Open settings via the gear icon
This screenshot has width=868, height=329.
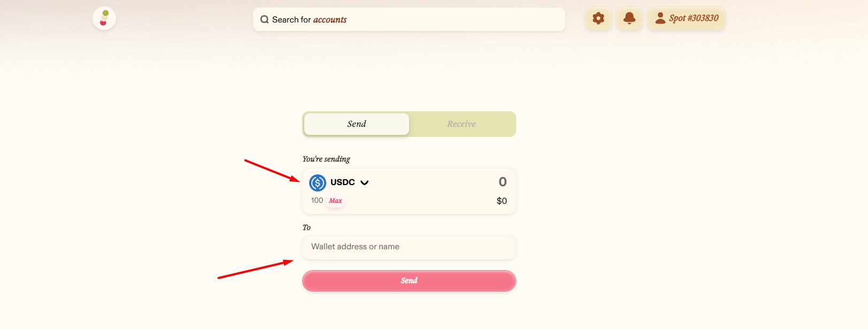tap(598, 18)
